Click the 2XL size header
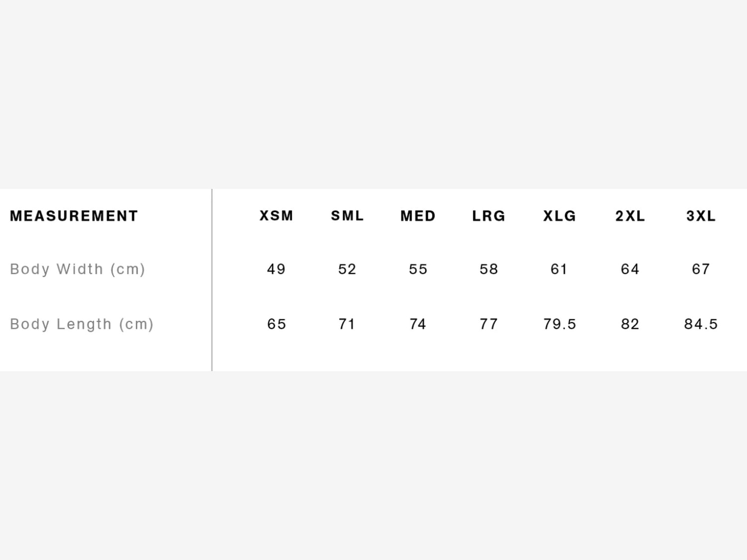Viewport: 747px width, 560px height. (x=630, y=216)
